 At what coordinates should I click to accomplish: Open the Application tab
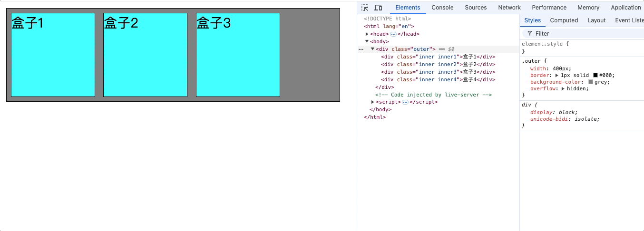(625, 8)
